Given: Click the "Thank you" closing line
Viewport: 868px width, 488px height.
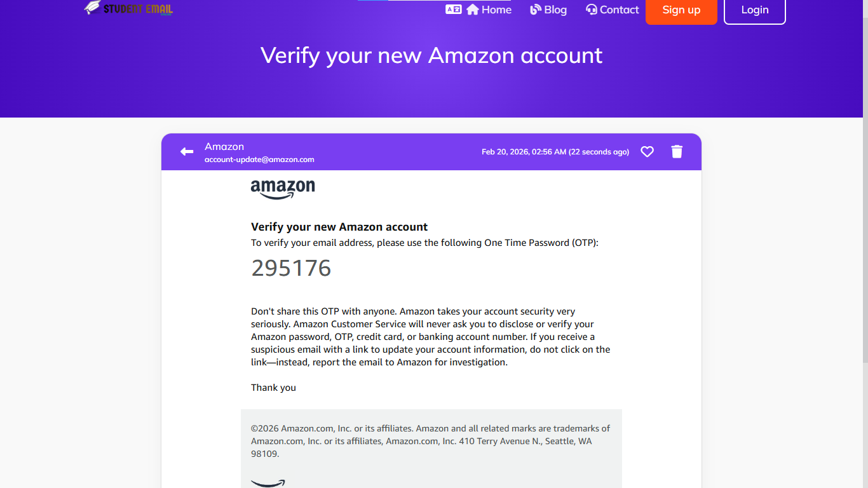Looking at the screenshot, I should pos(273,388).
